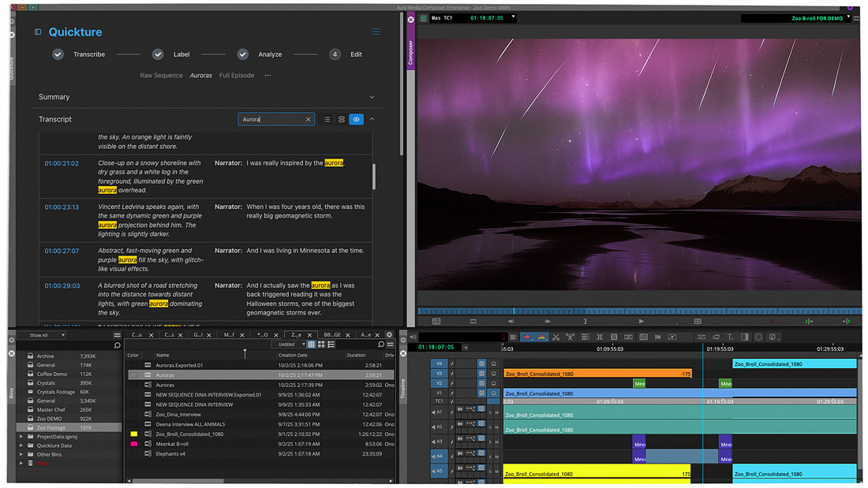Image resolution: width=868 pixels, height=488 pixels.
Task: Select the Elephants v4 clip row
Action: (260, 453)
